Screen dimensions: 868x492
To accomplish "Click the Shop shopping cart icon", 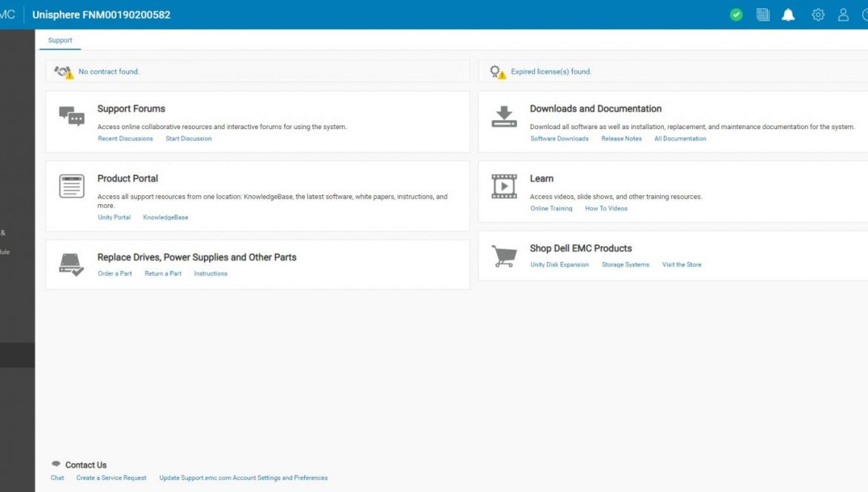I will click(504, 257).
